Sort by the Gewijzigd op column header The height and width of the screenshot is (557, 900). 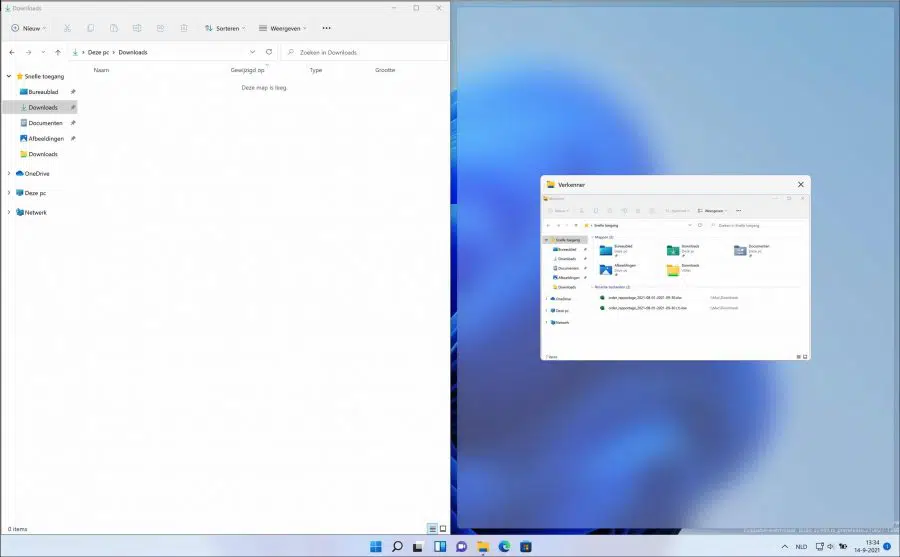(247, 70)
